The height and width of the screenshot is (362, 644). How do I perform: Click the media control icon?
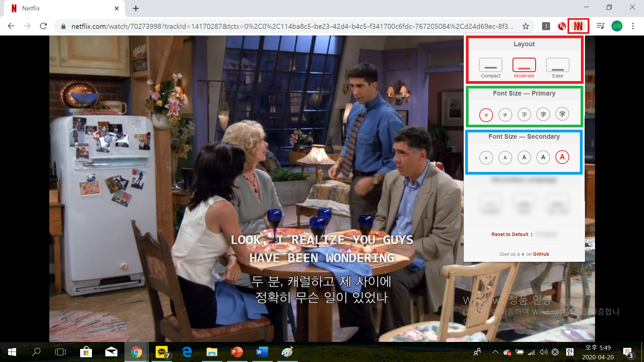tap(600, 26)
